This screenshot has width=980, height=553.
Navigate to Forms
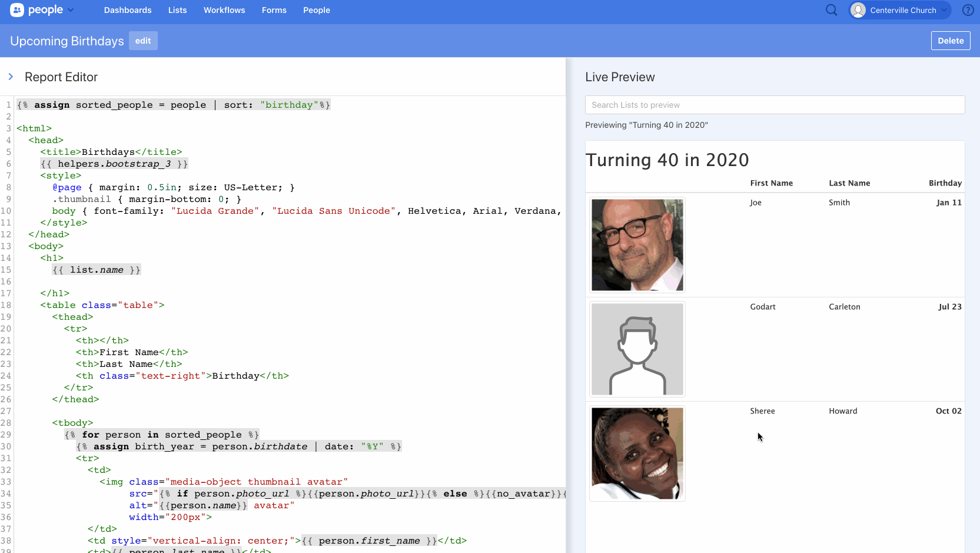[x=274, y=10]
